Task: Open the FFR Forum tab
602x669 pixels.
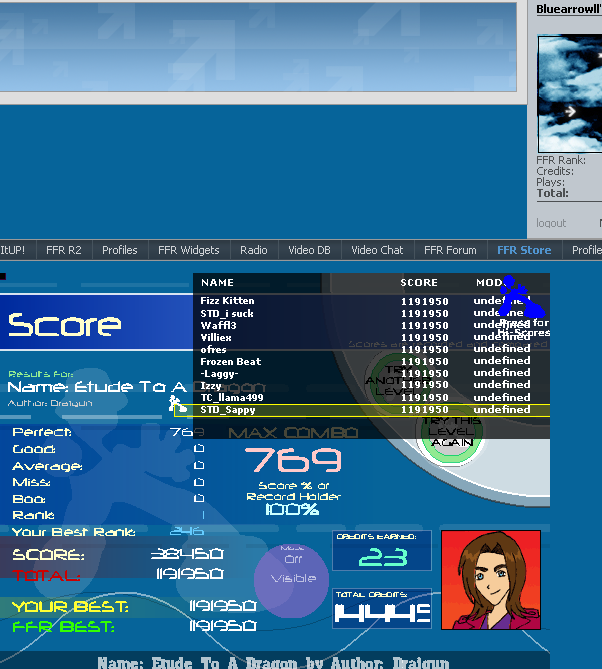Action: click(450, 250)
